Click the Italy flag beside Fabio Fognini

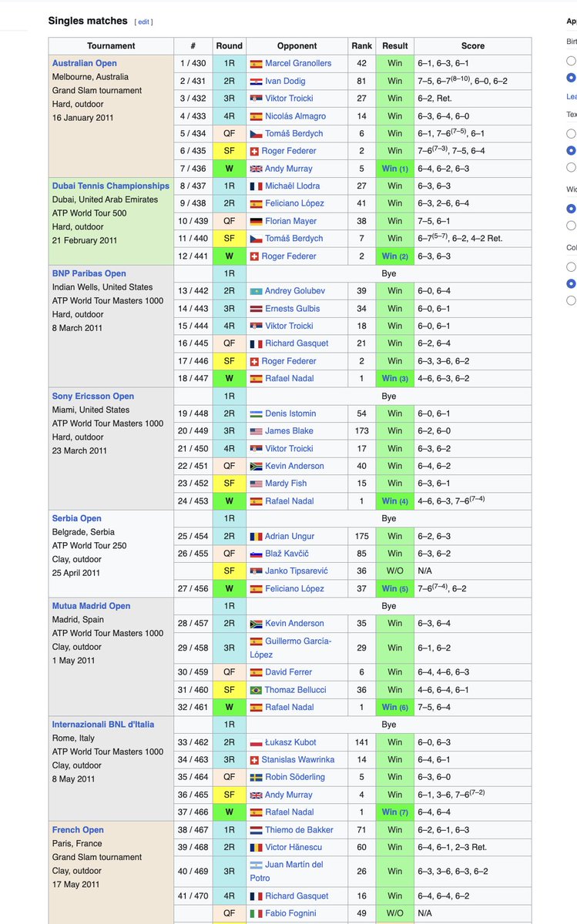[x=256, y=913]
